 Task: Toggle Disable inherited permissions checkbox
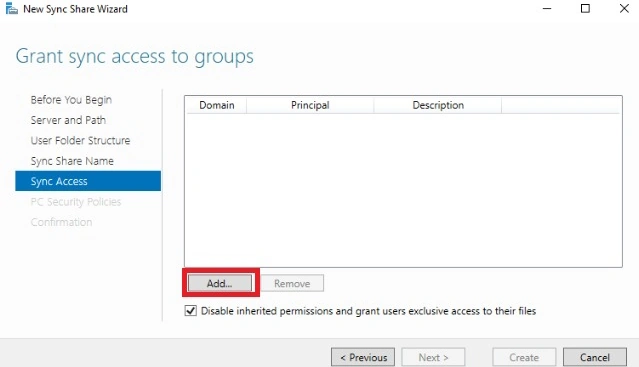(190, 311)
